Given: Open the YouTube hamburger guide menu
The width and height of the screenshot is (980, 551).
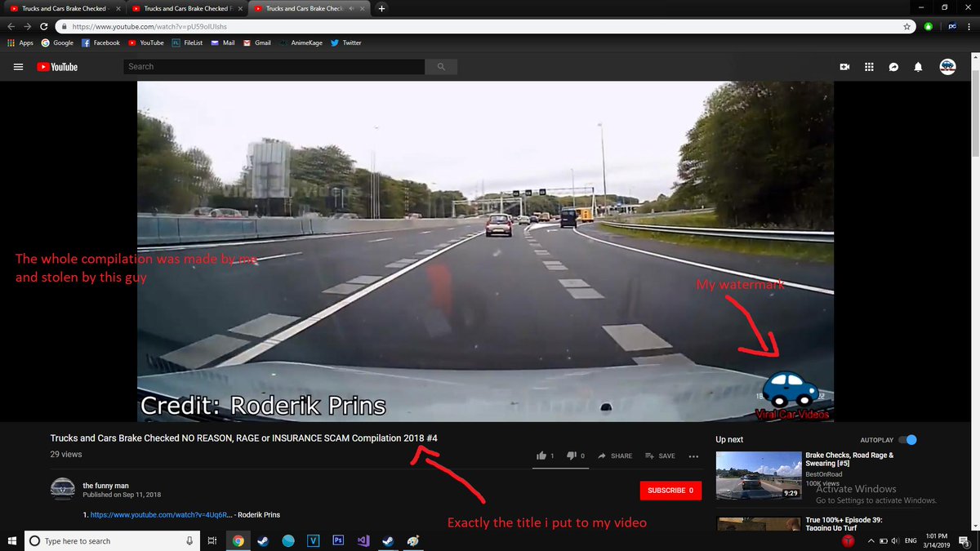Looking at the screenshot, I should point(18,67).
